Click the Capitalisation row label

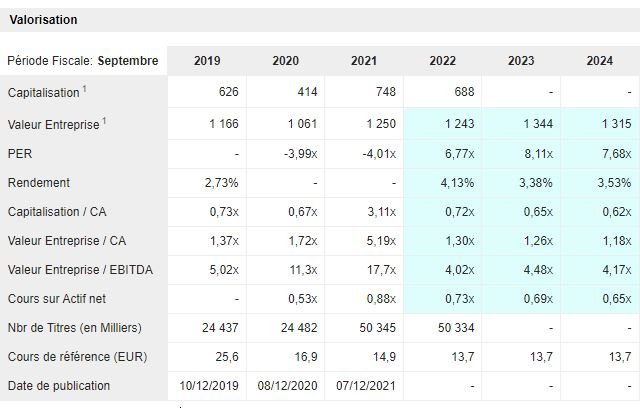[x=44, y=92]
